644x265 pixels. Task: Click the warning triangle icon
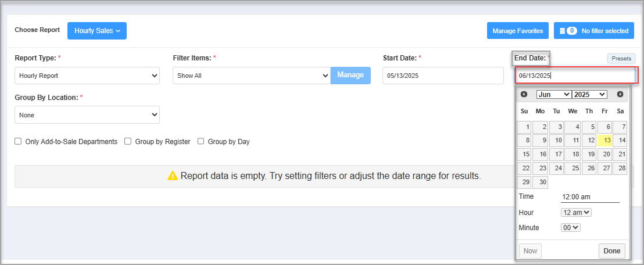[173, 176]
